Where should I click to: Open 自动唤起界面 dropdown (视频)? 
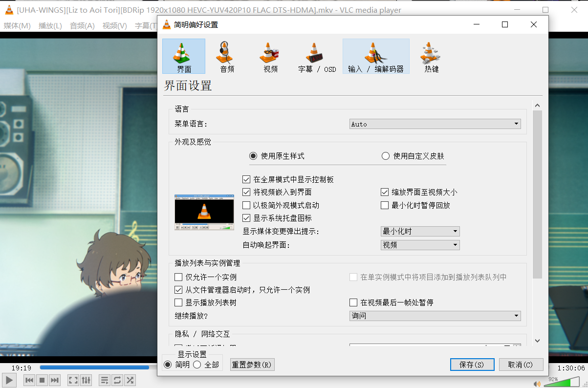pos(420,245)
